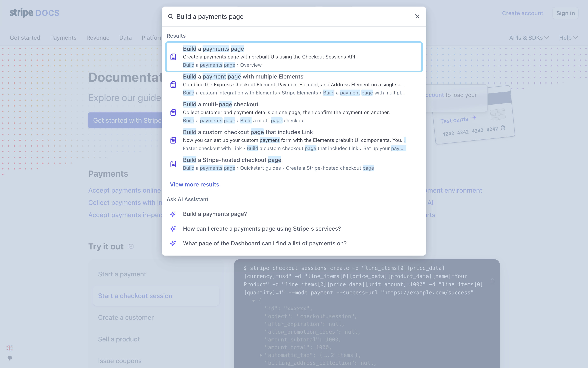Open the APIs & SDKs dropdown
Screen dimensions: 588x368
click(529, 38)
